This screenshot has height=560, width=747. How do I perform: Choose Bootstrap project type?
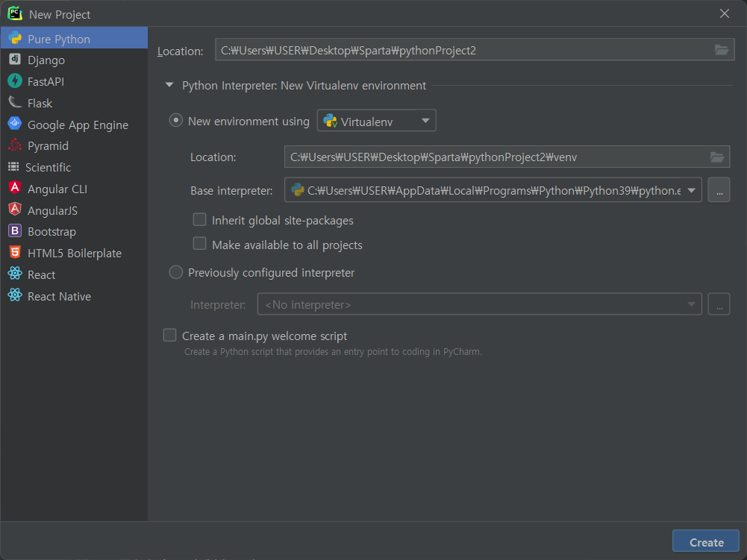74,231
